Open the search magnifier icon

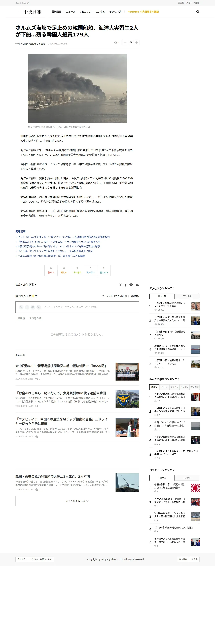(198, 12)
